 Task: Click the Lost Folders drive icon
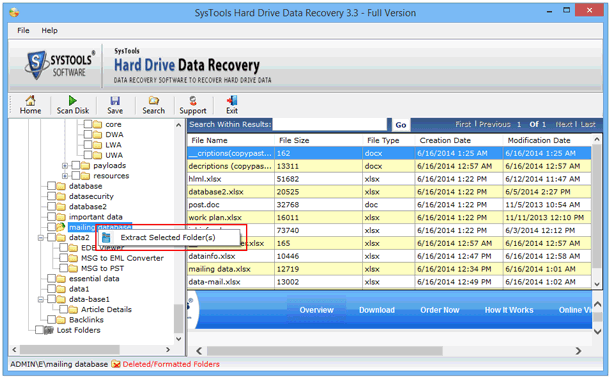click(49, 330)
